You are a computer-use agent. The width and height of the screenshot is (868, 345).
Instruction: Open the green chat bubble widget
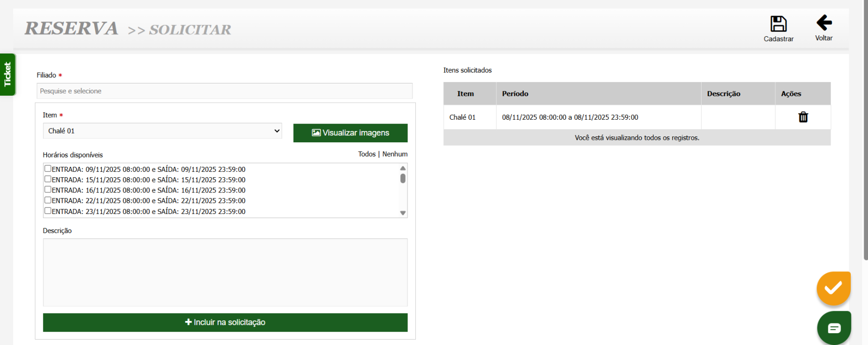[x=834, y=328]
